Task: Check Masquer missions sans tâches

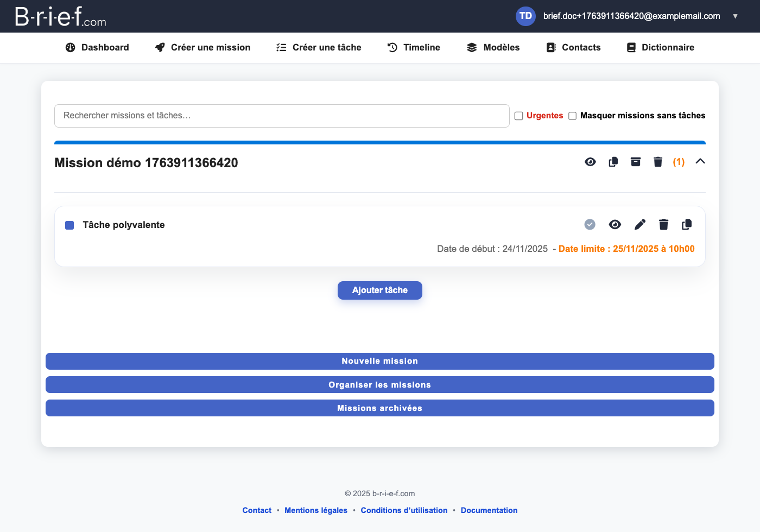Action: [x=572, y=116]
